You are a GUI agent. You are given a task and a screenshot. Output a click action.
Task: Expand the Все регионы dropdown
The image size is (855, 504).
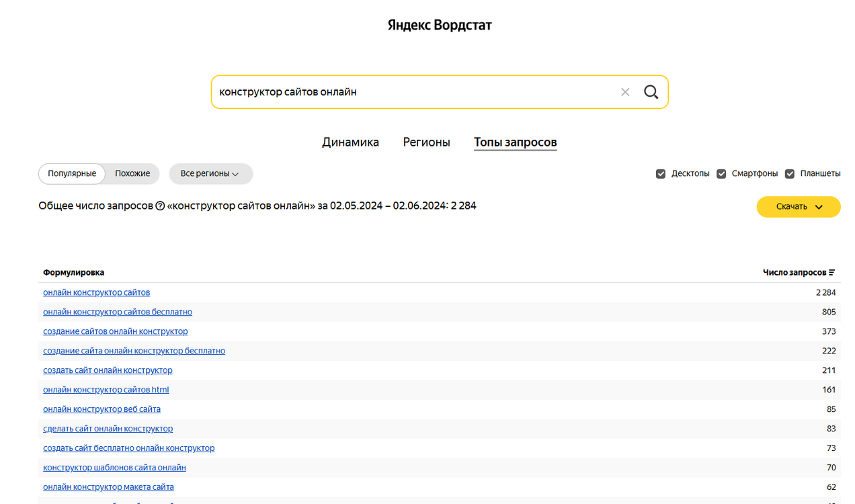click(210, 173)
